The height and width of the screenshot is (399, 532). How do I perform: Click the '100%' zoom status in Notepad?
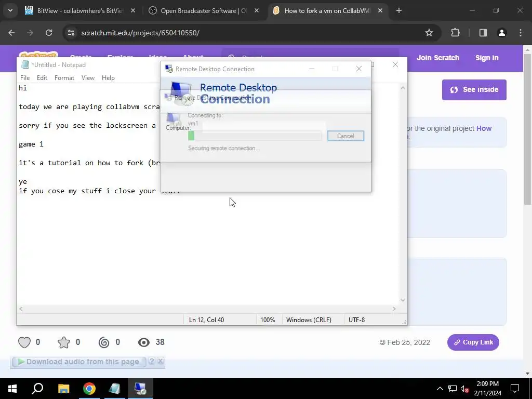tap(268, 320)
